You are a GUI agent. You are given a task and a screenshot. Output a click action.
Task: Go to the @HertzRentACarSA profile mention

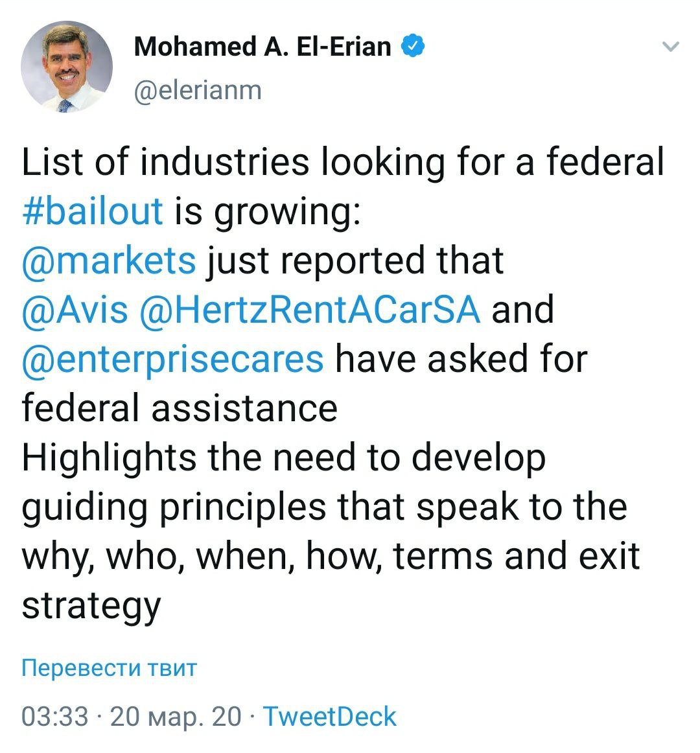[310, 309]
